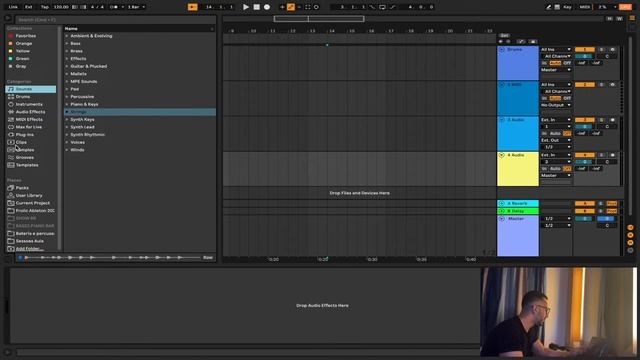Select the Strings folder row
Image resolution: width=640 pixels, height=360 pixels.
[140, 112]
